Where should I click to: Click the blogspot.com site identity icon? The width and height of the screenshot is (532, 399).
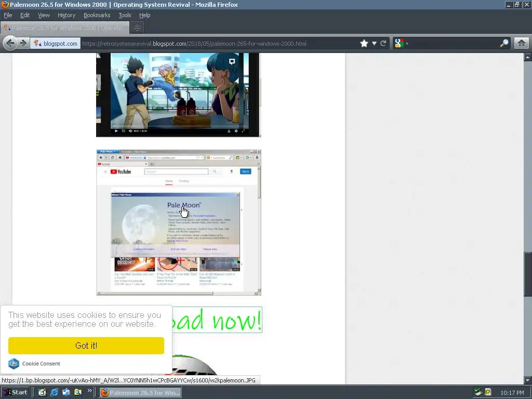(x=37, y=44)
